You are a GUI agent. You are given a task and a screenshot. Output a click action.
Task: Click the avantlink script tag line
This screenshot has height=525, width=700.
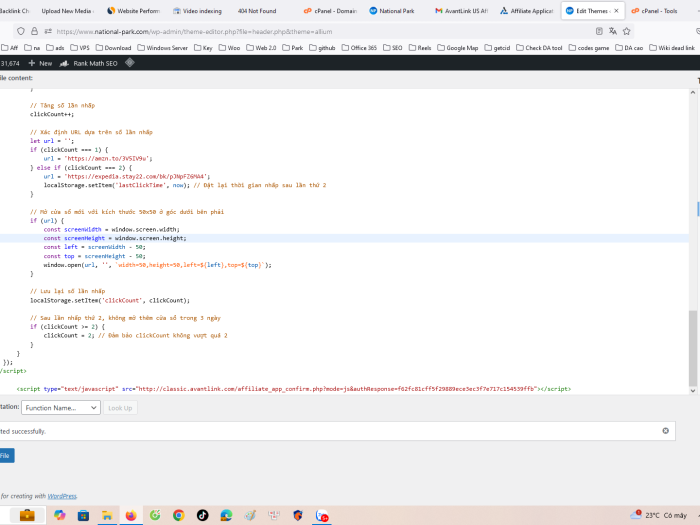pyautogui.click(x=294, y=389)
